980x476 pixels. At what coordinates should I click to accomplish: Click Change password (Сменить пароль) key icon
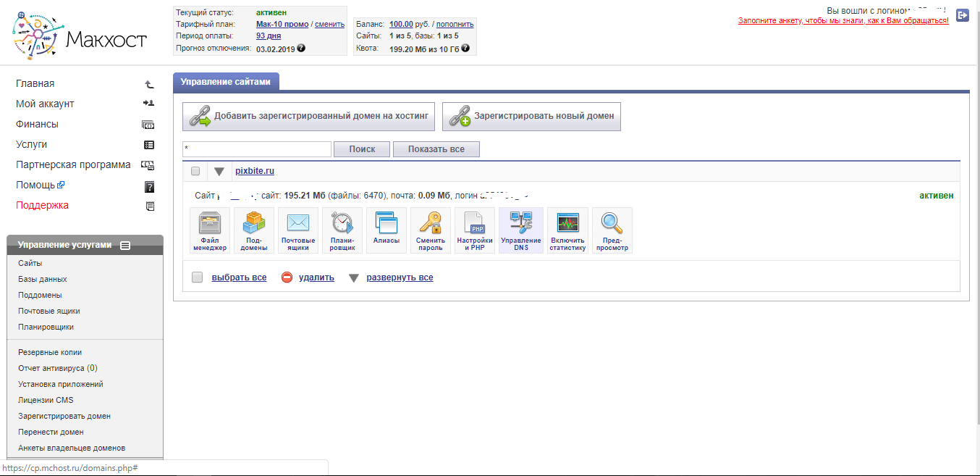point(431,230)
